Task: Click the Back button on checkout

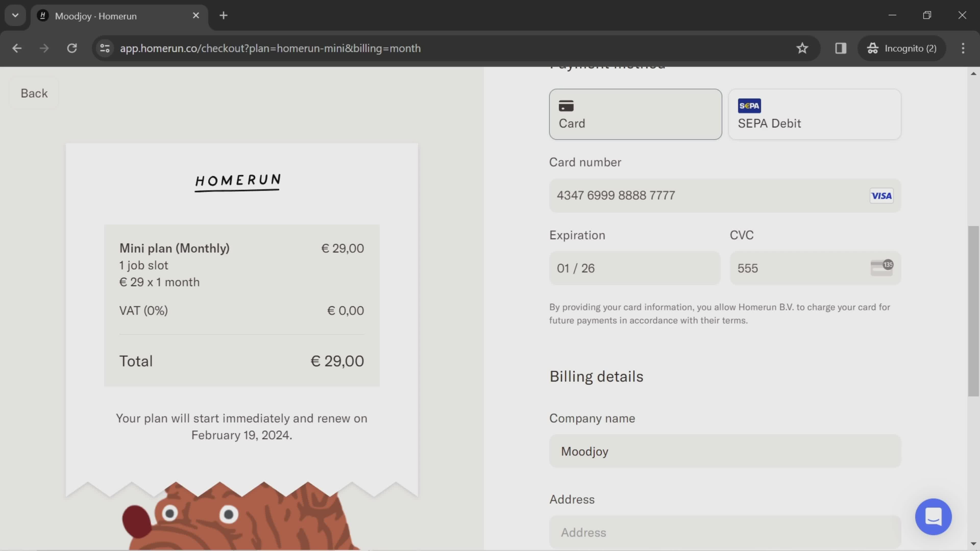Action: [34, 93]
